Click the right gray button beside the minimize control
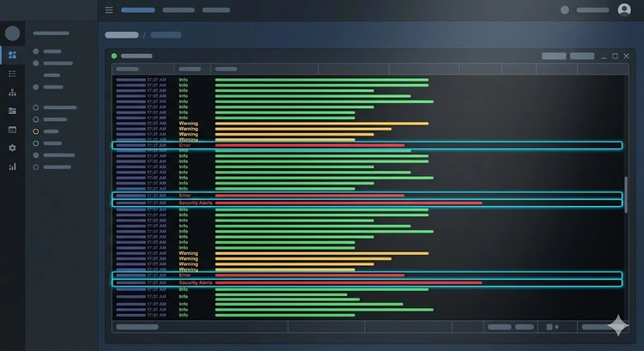Image resolution: width=644 pixels, height=351 pixels. pyautogui.click(x=582, y=56)
